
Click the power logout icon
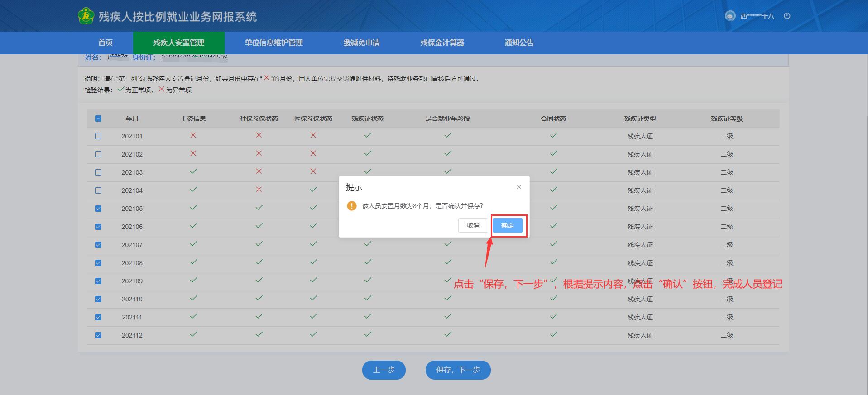pyautogui.click(x=787, y=16)
